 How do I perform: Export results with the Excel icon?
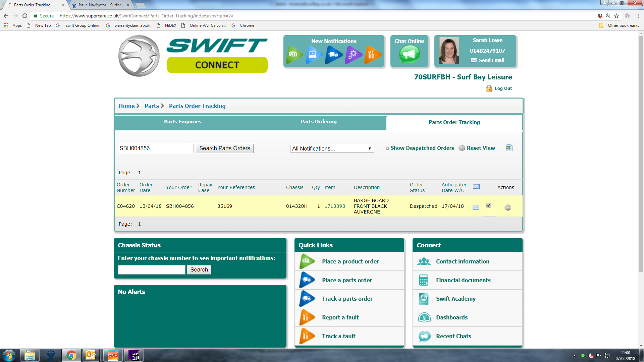point(509,148)
